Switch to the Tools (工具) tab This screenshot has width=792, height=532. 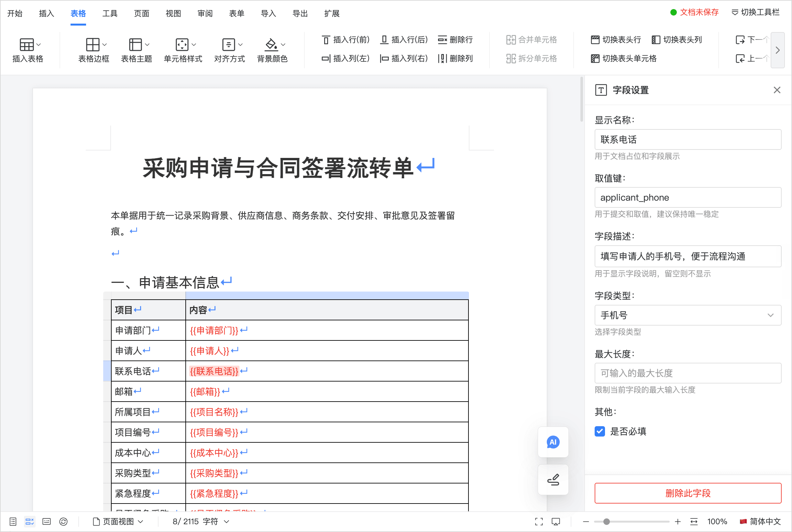tap(110, 13)
